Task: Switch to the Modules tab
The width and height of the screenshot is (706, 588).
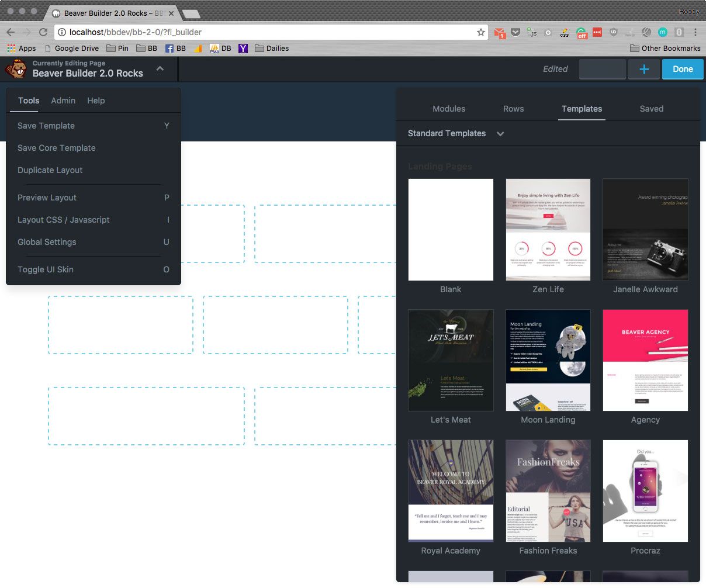Action: point(448,109)
